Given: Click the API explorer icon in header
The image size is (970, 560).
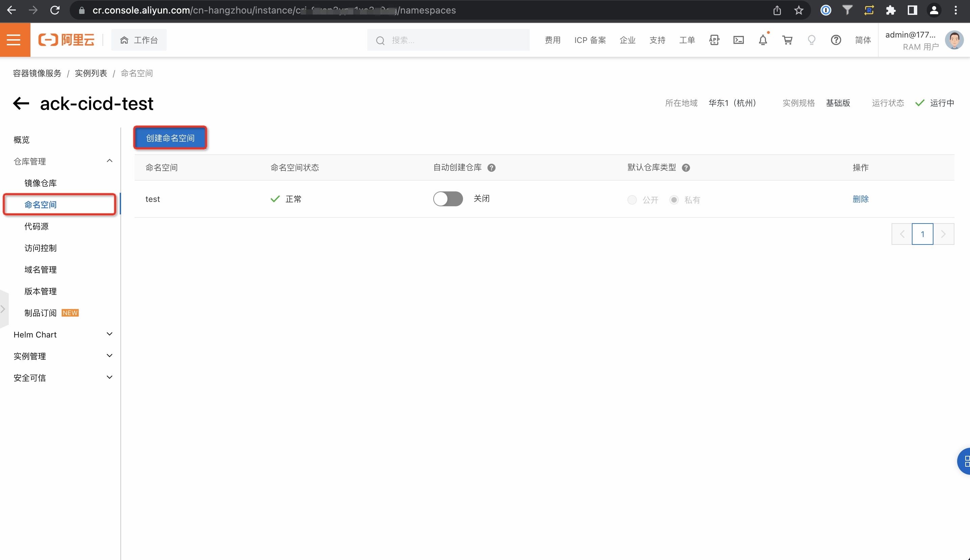Looking at the screenshot, I should pos(714,40).
